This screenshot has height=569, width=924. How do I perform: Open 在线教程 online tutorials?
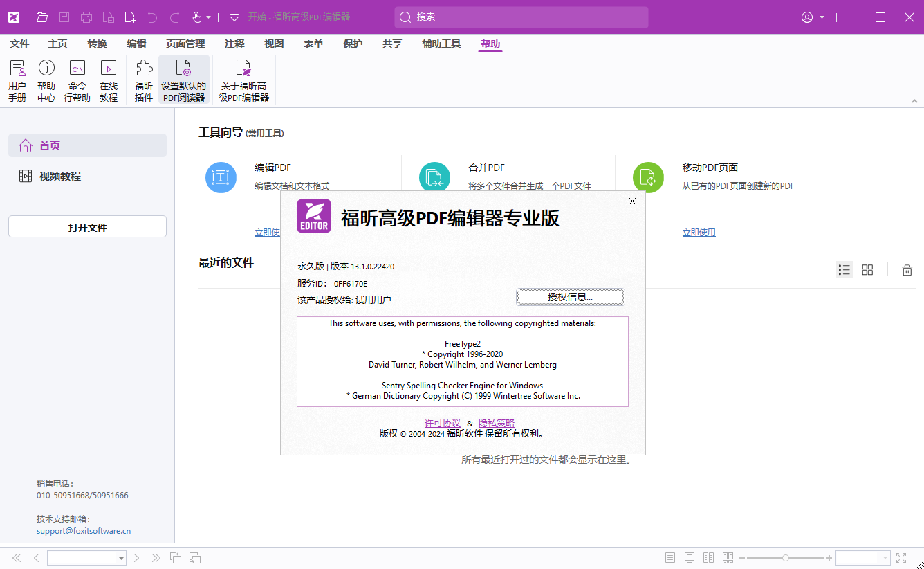click(x=109, y=80)
